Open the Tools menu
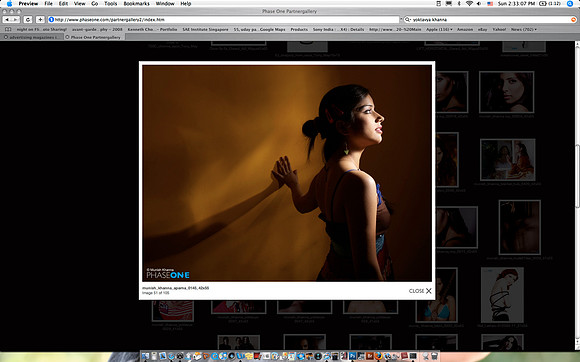580x362 pixels. coord(110,4)
